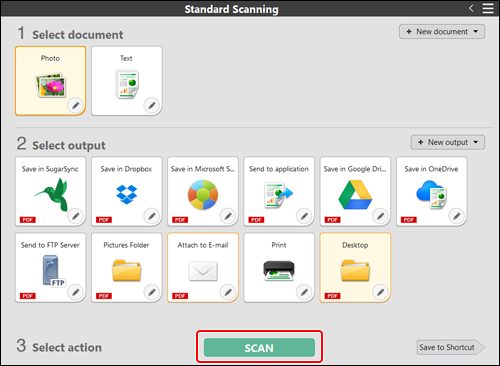500x366 pixels.
Task: Edit the Save in SugarSync settings
Action: 76,216
